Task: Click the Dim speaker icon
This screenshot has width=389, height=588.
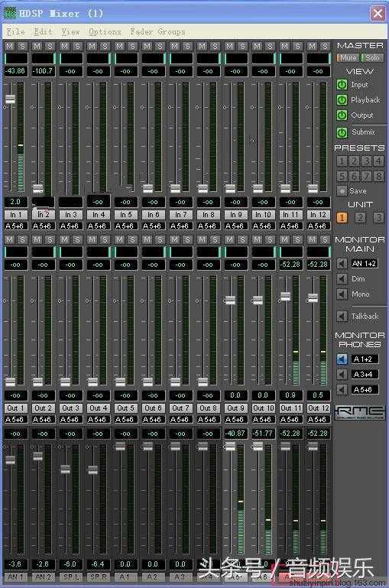Action: click(x=342, y=279)
